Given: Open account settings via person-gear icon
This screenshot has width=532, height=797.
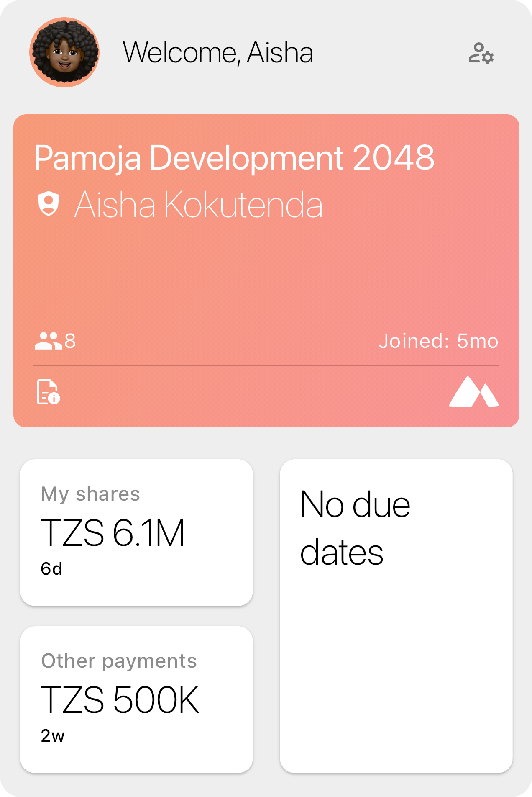Looking at the screenshot, I should pyautogui.click(x=481, y=53).
